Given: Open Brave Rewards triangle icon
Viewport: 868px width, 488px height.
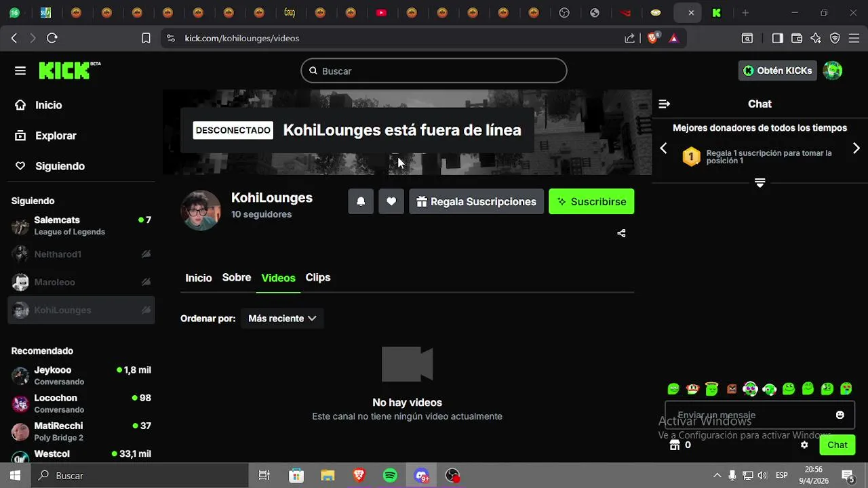Looking at the screenshot, I should point(673,39).
